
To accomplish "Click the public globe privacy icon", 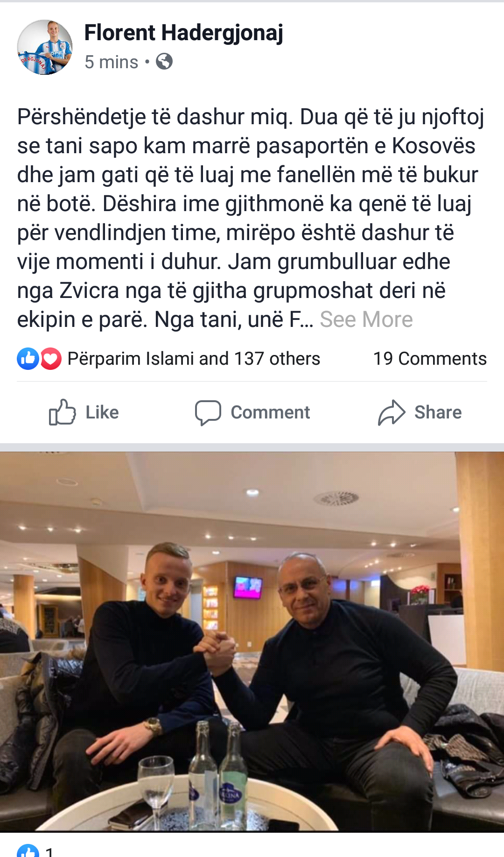I will (164, 61).
